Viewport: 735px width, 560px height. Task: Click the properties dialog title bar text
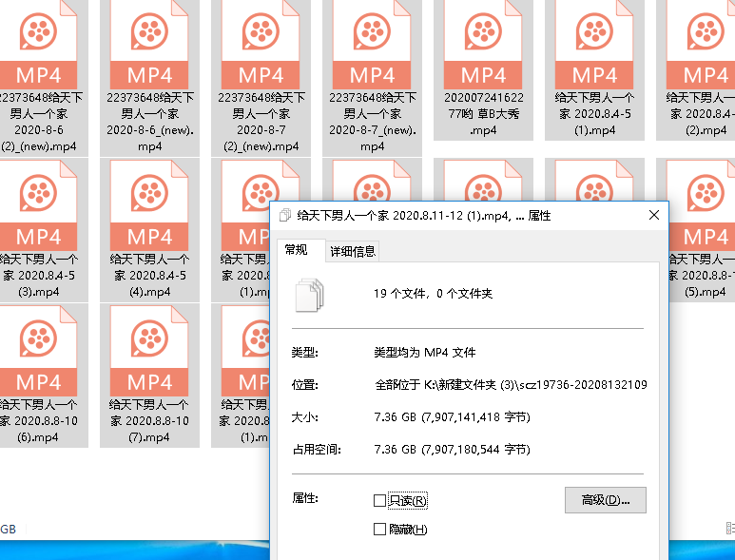pos(423,216)
